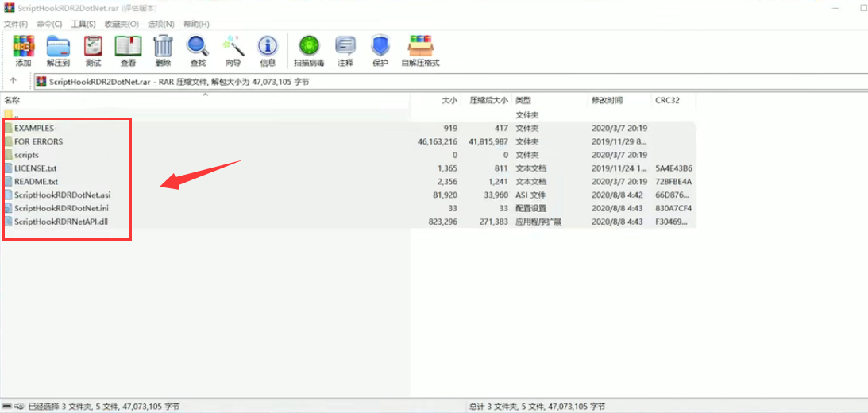Click the 注释 (Comment) toolbar icon
This screenshot has height=413, width=868.
pos(345,46)
